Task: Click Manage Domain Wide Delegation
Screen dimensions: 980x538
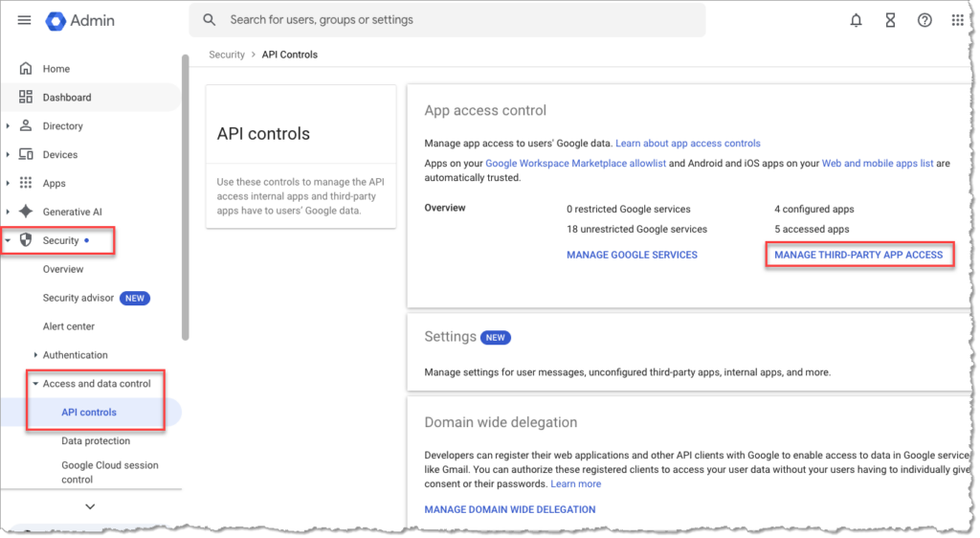Action: click(x=510, y=510)
